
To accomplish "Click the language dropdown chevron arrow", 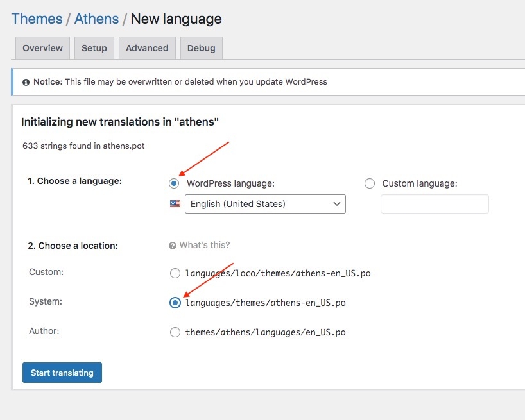I will (336, 204).
